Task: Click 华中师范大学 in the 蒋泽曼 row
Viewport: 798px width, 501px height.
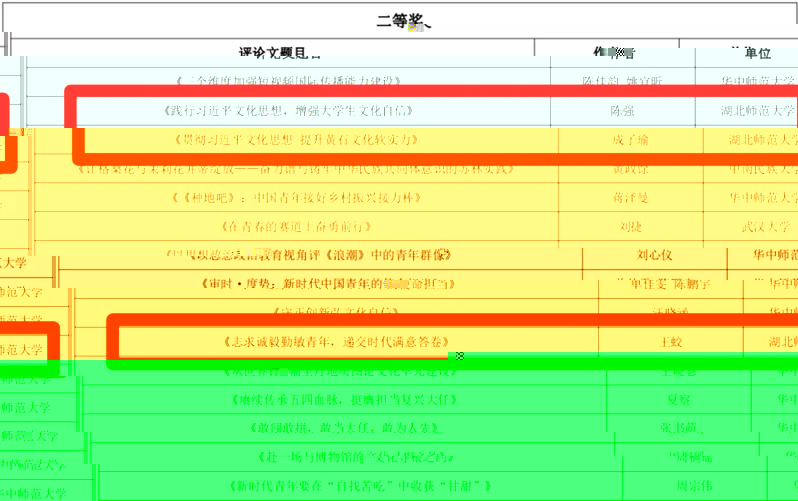Action: (x=763, y=198)
